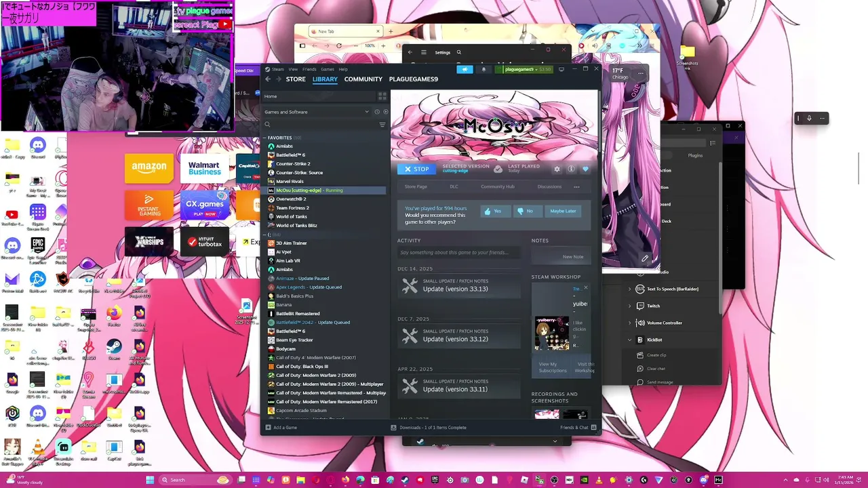The width and height of the screenshot is (868, 488).
Task: Open McOsu manage gear icon
Action: point(557,169)
